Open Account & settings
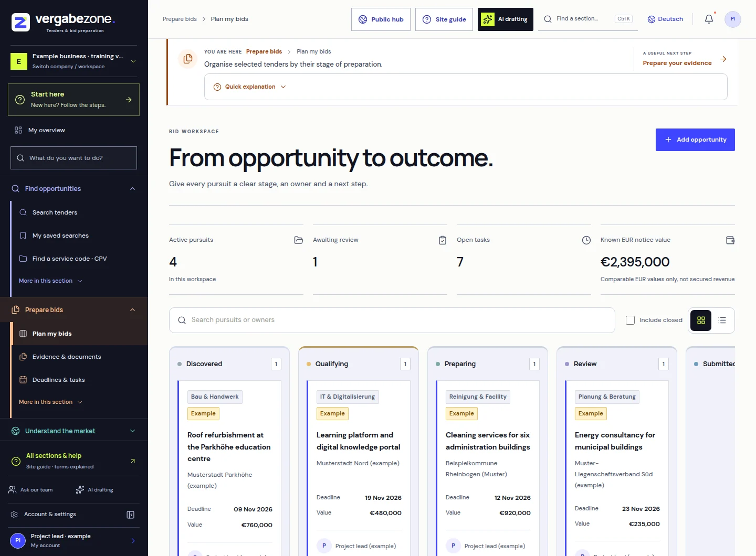 (50, 515)
